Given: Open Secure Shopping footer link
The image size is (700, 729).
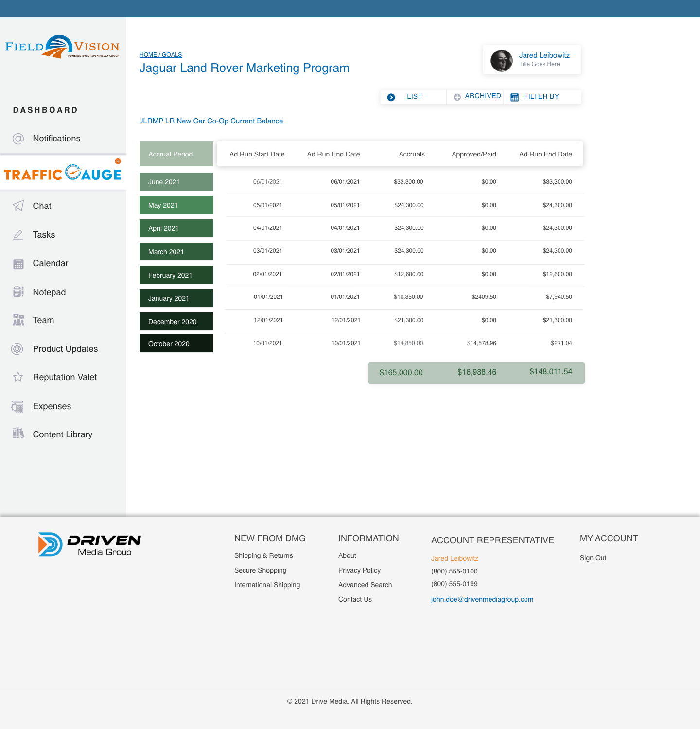Looking at the screenshot, I should coord(260,570).
